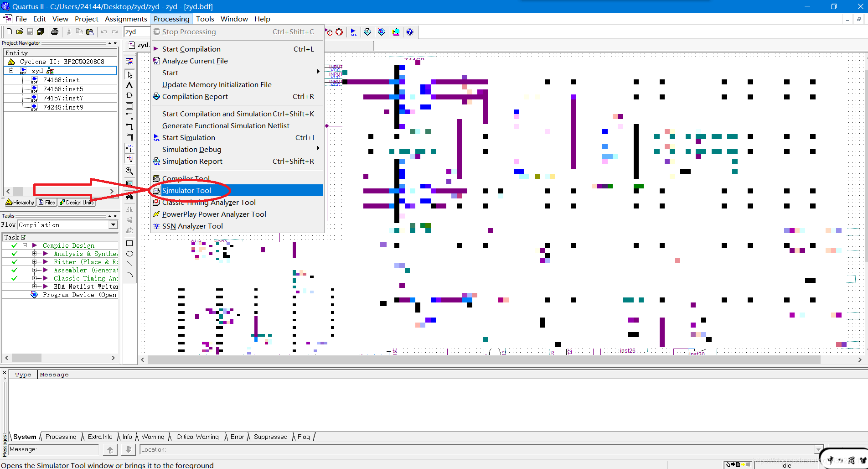
Task: Click the Paste toolbar icon
Action: pos(90,31)
